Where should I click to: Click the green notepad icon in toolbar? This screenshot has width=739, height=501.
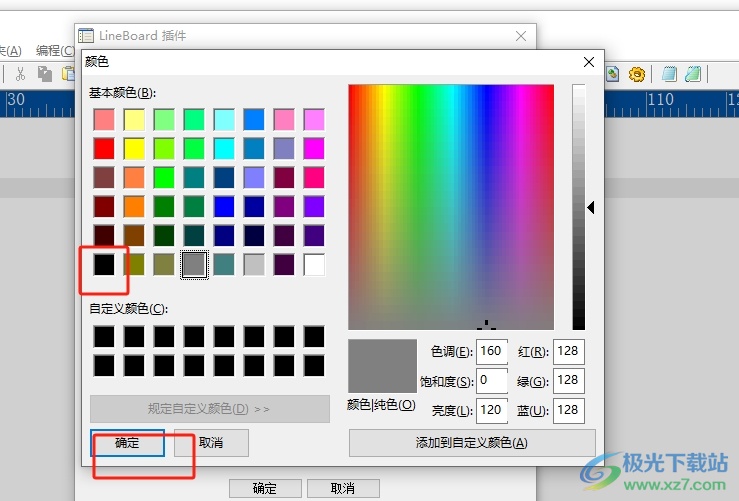[x=693, y=74]
